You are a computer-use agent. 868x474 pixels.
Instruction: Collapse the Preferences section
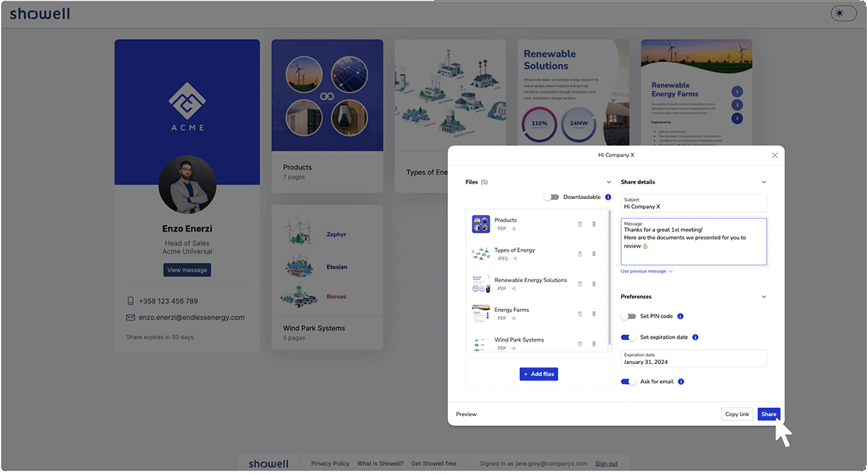[x=765, y=296]
